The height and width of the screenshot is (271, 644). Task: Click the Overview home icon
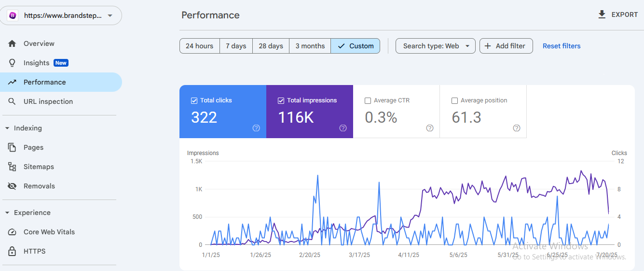(x=13, y=43)
